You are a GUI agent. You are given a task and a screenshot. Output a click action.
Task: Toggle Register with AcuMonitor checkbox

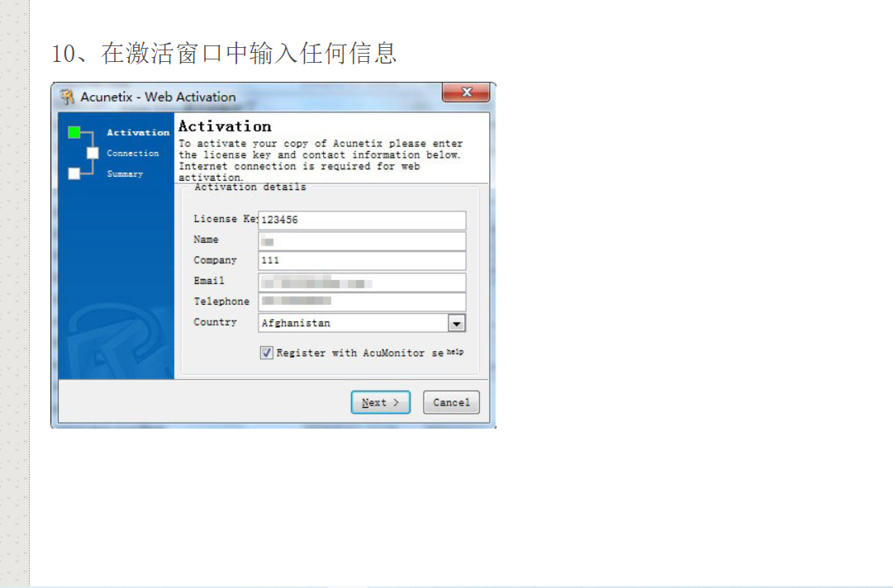(266, 353)
